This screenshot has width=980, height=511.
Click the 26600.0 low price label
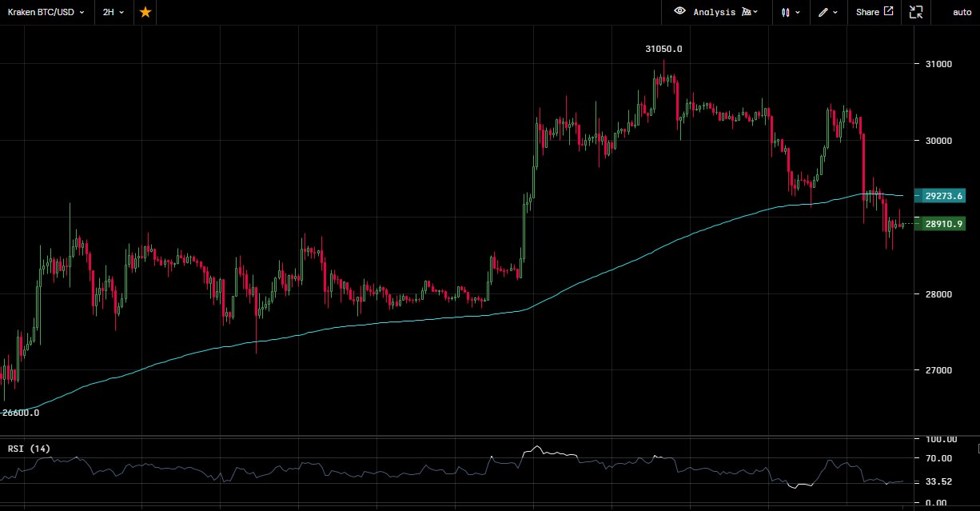tap(21, 413)
